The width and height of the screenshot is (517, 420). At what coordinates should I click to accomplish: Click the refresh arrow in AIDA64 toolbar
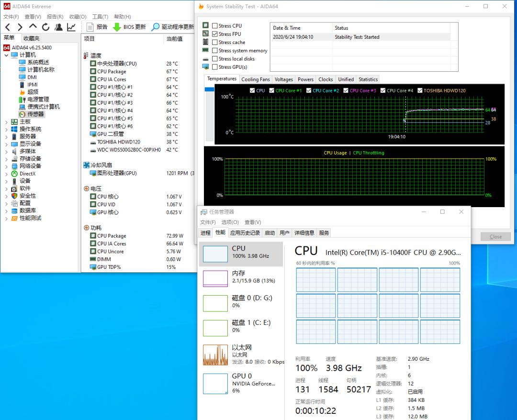pos(45,27)
